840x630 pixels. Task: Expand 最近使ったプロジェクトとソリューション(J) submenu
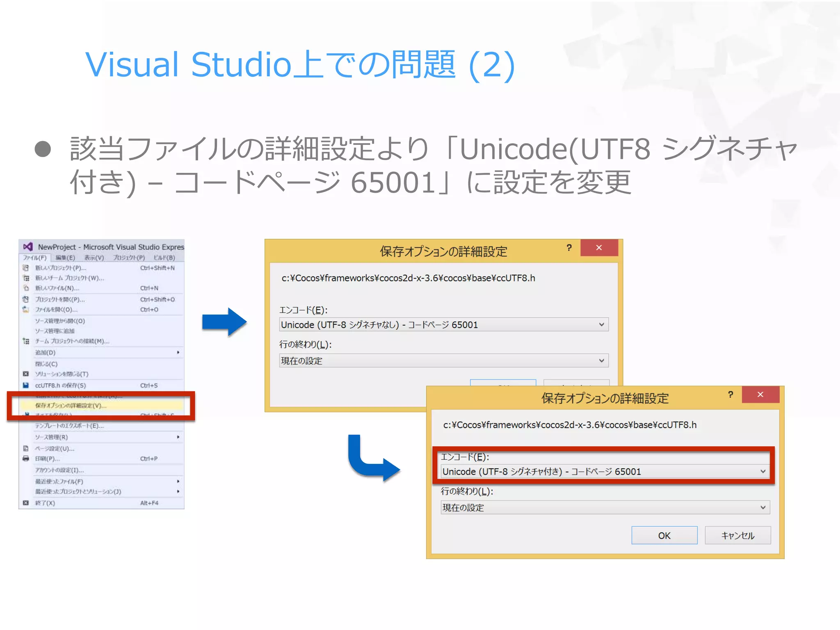tap(178, 491)
